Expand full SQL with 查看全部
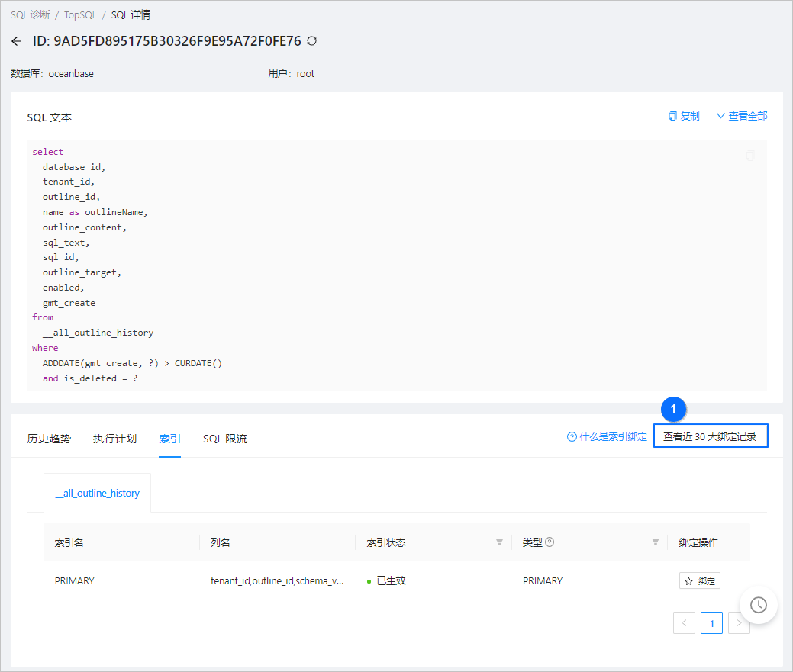The width and height of the screenshot is (793, 672). [x=742, y=116]
